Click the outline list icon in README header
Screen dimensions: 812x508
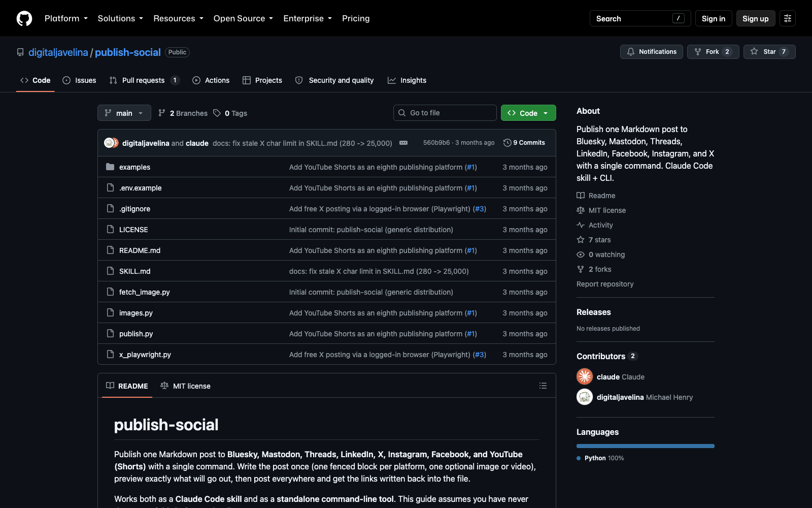pos(543,386)
